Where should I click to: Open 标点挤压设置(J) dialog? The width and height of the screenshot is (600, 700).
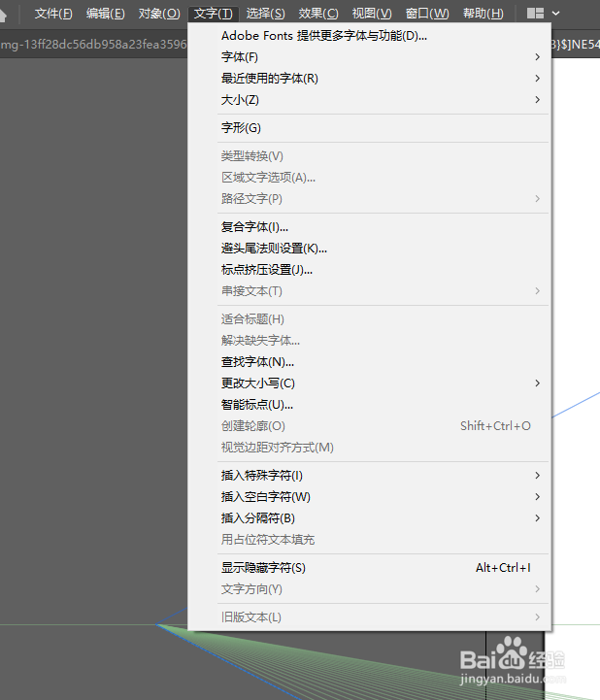[x=370, y=270]
